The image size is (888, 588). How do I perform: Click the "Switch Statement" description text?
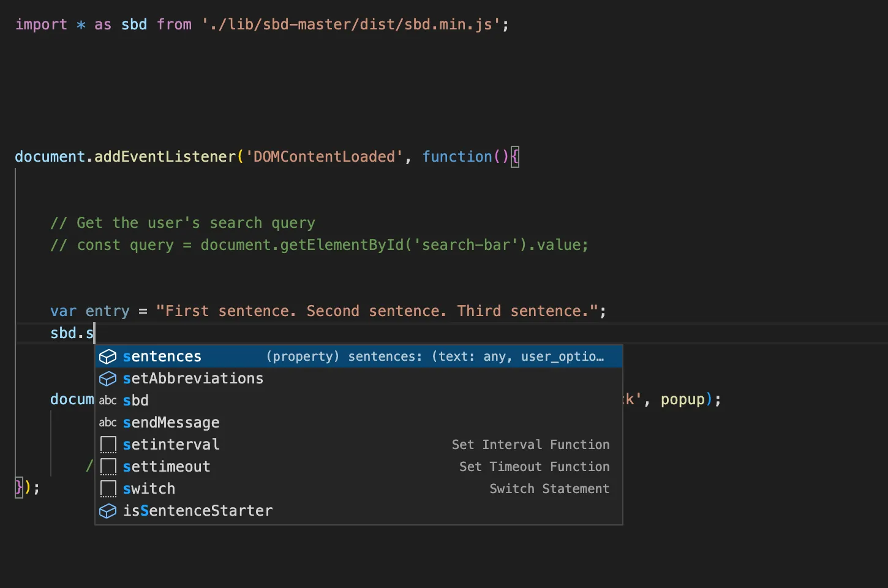549,489
